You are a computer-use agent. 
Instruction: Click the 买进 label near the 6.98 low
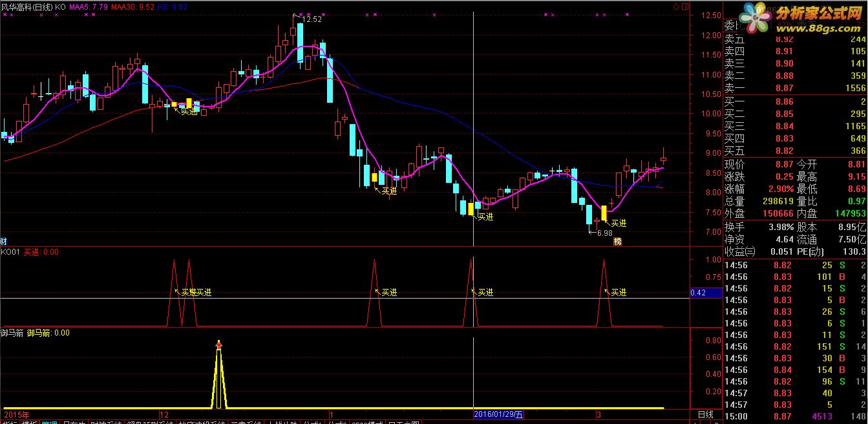click(619, 224)
